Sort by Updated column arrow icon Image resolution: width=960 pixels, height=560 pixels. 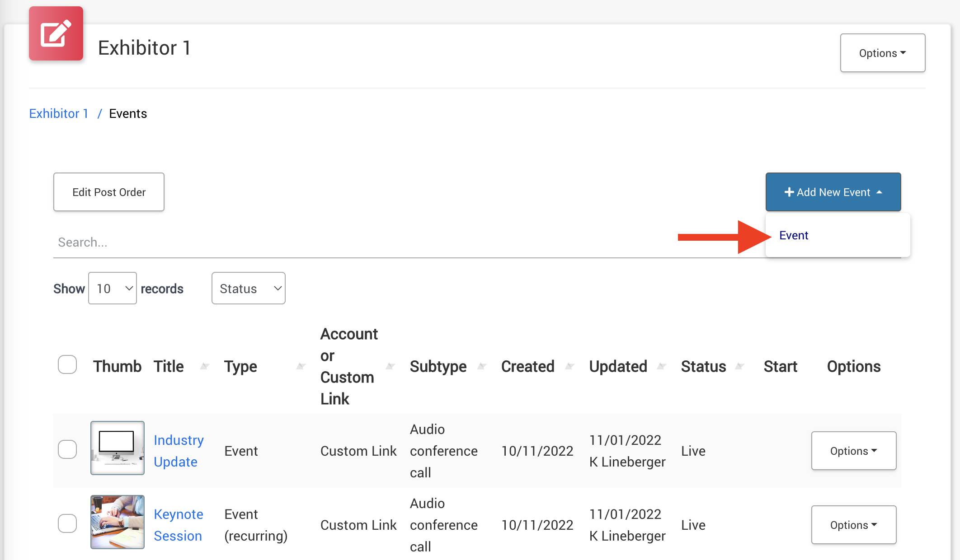click(x=662, y=366)
